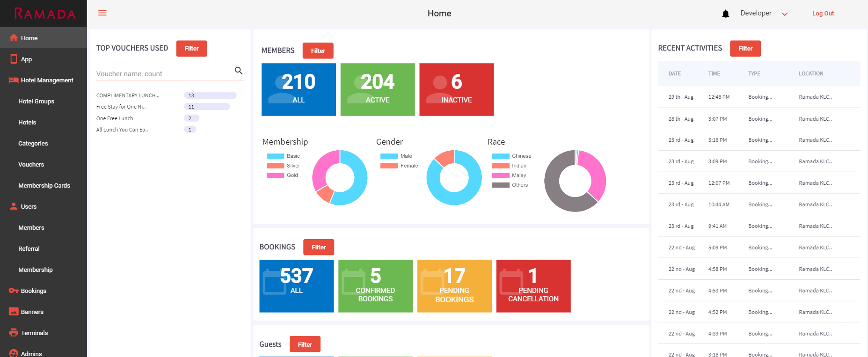Click the Users person icon in sidebar

click(x=14, y=206)
